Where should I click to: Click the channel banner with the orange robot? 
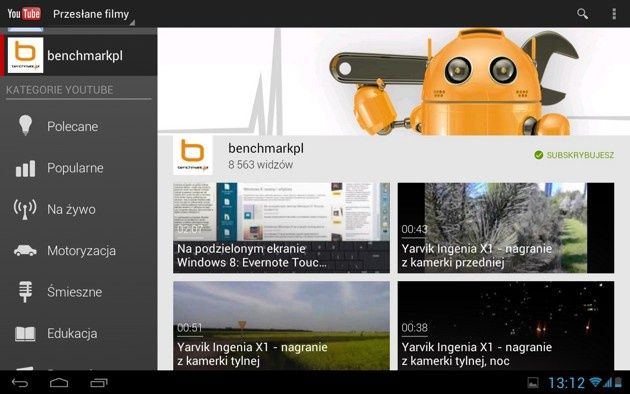click(394, 81)
